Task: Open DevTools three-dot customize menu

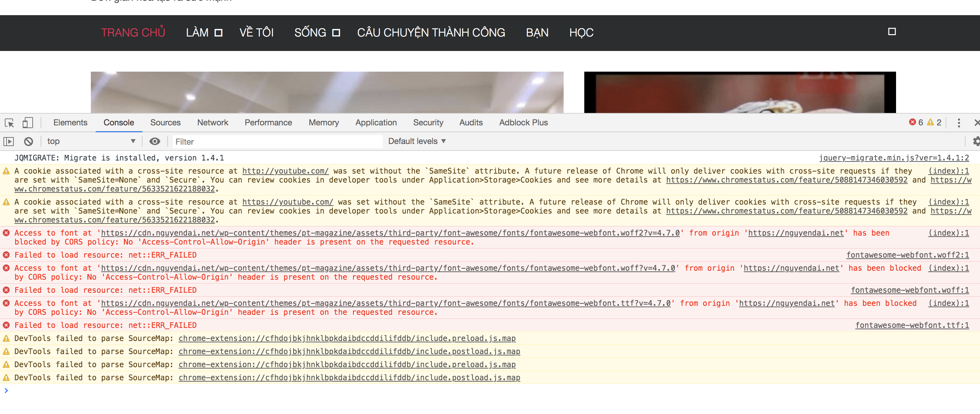Action: coord(959,123)
